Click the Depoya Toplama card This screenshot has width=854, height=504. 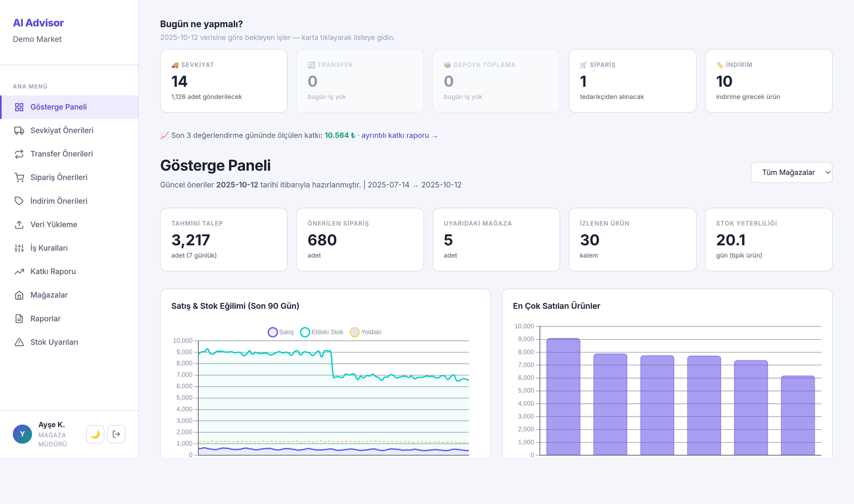[496, 81]
